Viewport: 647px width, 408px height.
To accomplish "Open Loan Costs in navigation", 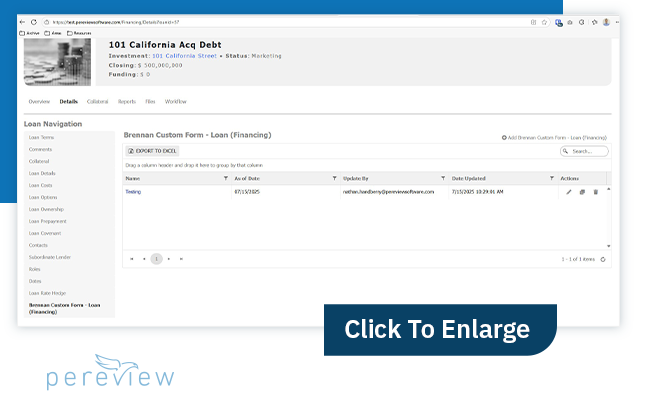I will pyautogui.click(x=40, y=185).
